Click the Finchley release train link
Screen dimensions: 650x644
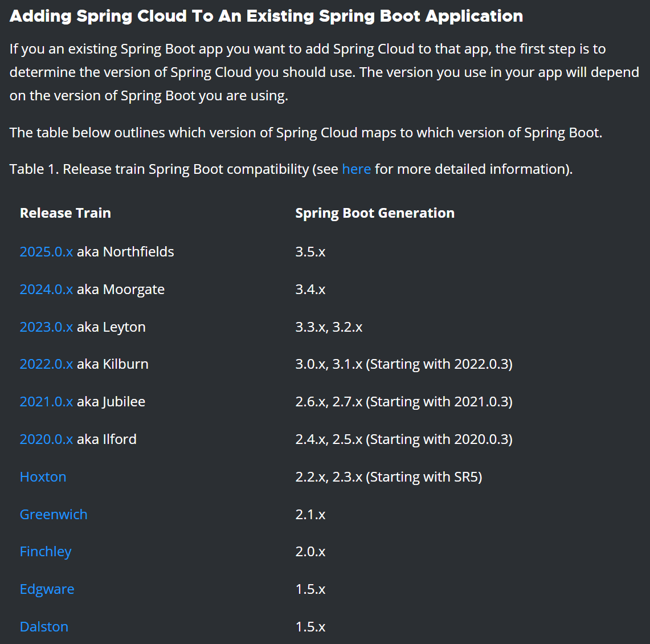point(46,552)
